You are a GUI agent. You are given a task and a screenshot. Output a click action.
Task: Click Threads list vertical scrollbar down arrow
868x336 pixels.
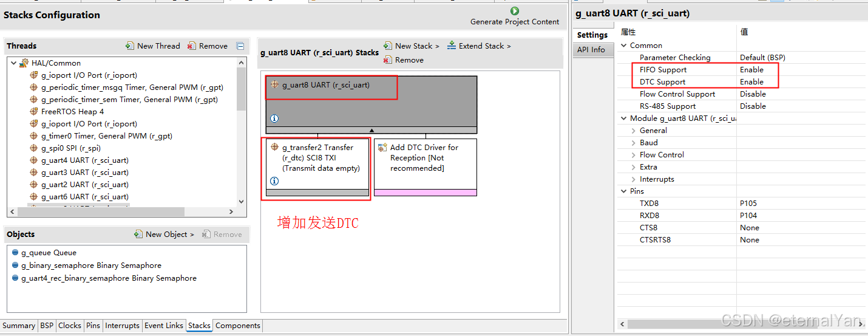(241, 201)
